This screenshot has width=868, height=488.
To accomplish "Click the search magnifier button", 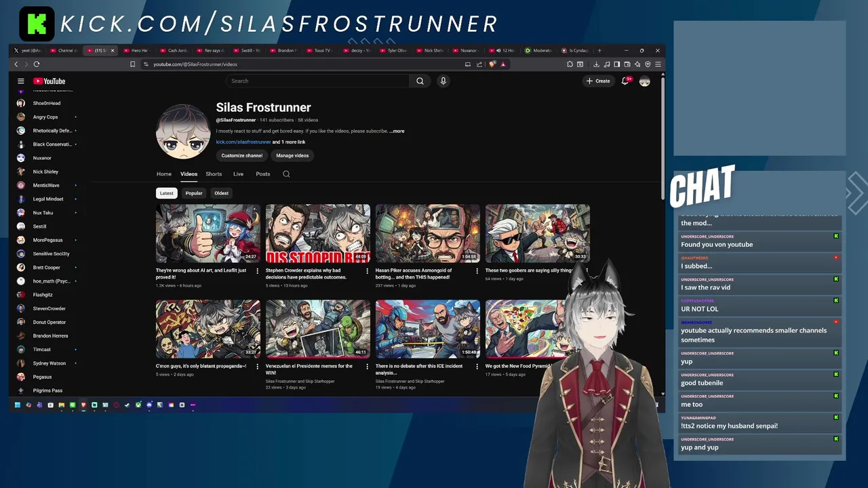I will coord(420,81).
